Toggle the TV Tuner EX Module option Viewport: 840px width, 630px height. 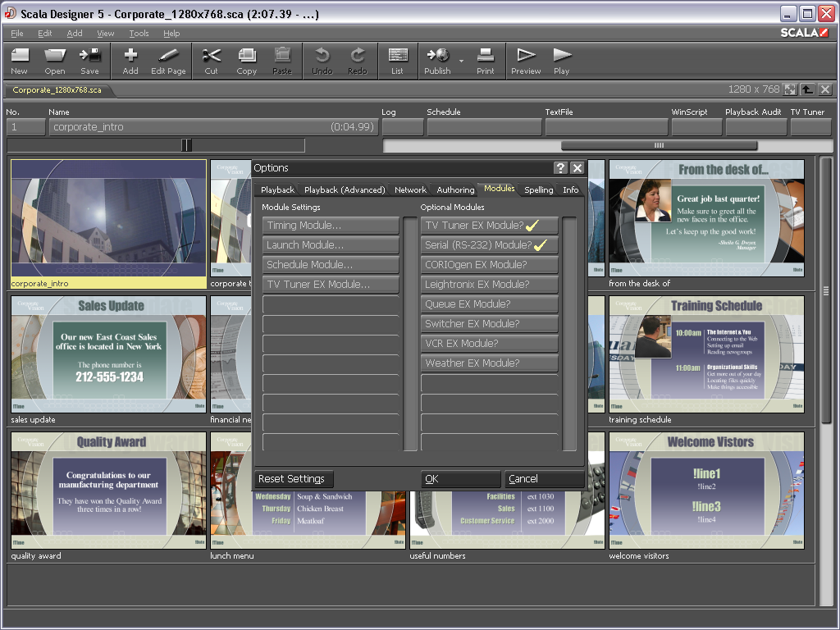(x=490, y=226)
